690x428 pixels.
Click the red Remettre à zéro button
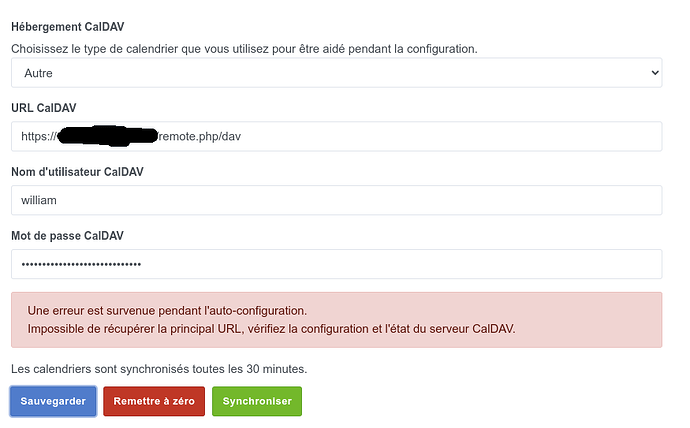[154, 401]
